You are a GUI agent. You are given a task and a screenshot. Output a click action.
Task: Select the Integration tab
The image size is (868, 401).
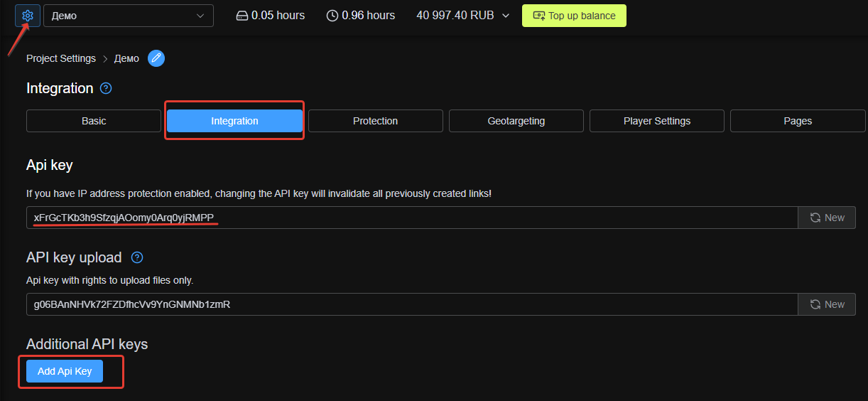point(234,121)
